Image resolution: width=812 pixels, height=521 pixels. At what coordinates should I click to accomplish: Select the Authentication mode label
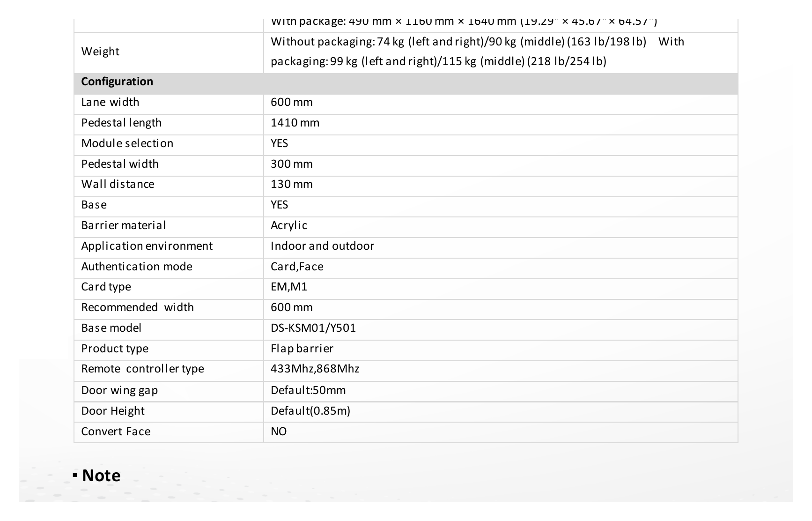click(x=137, y=267)
